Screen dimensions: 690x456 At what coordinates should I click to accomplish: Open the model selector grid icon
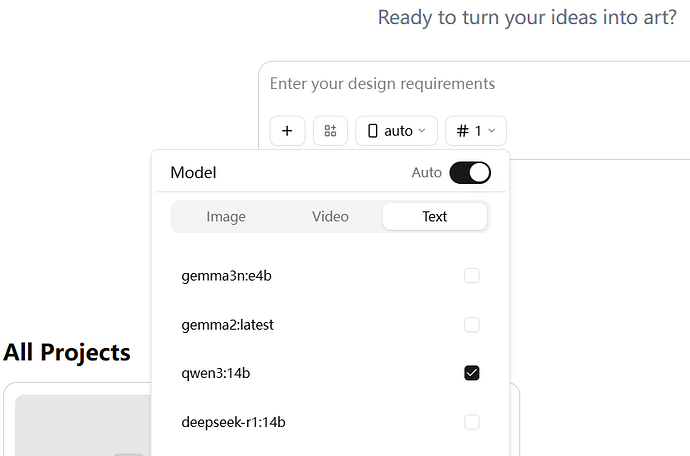330,131
